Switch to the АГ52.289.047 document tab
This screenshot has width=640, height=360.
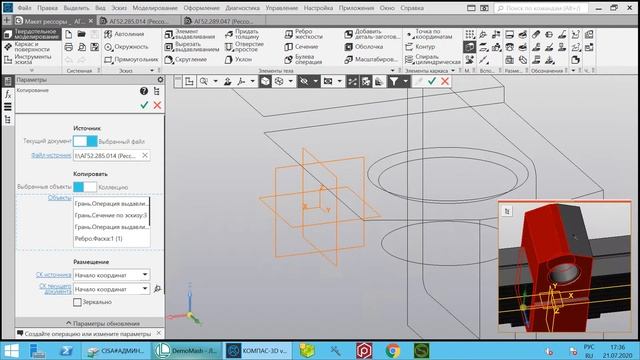pyautogui.click(x=223, y=21)
